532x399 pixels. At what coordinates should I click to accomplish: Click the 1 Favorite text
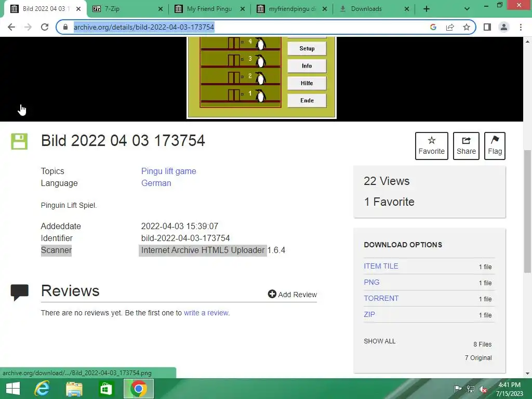(x=389, y=202)
